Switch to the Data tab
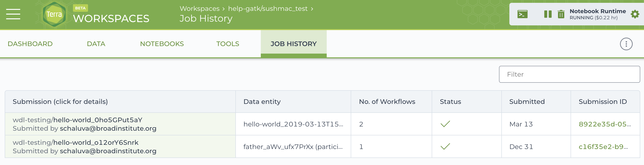The image size is (644, 165). coord(96,44)
